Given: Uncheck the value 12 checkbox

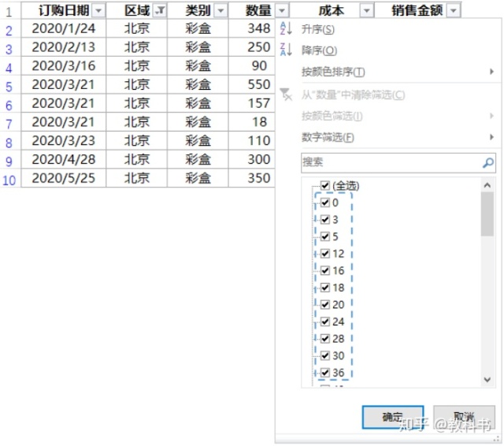Looking at the screenshot, I should pyautogui.click(x=325, y=254).
